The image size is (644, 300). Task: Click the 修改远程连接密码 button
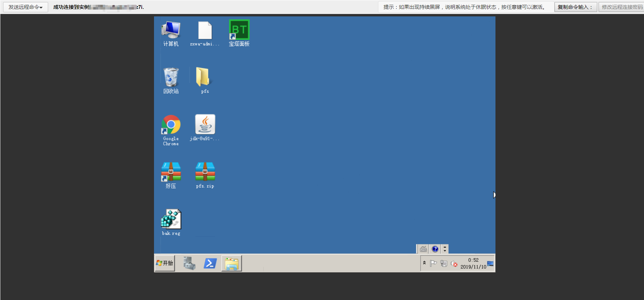pos(621,7)
